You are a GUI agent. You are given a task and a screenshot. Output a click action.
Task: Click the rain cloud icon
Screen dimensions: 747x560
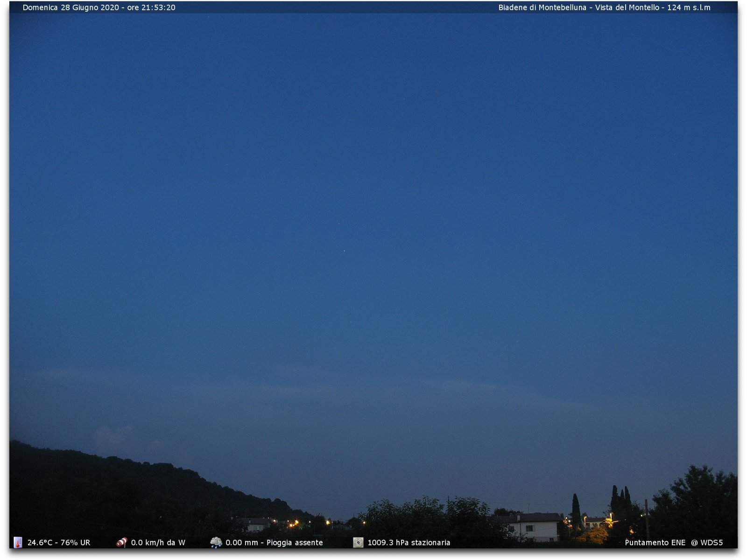(216, 542)
